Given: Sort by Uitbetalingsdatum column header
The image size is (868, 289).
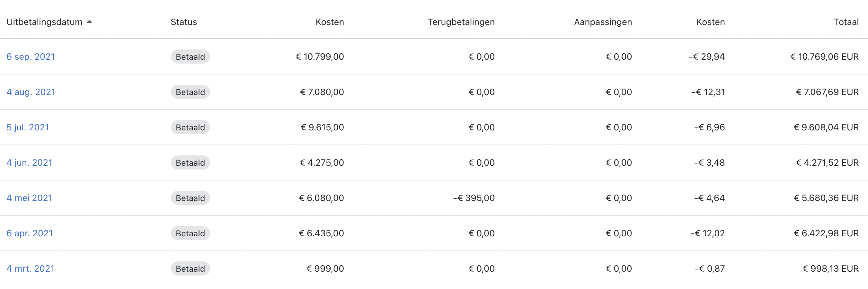Looking at the screenshot, I should 44,22.
